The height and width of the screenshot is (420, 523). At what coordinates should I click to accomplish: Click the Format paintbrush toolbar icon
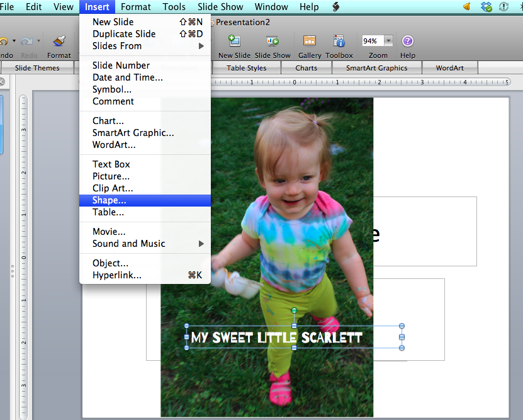[59, 42]
